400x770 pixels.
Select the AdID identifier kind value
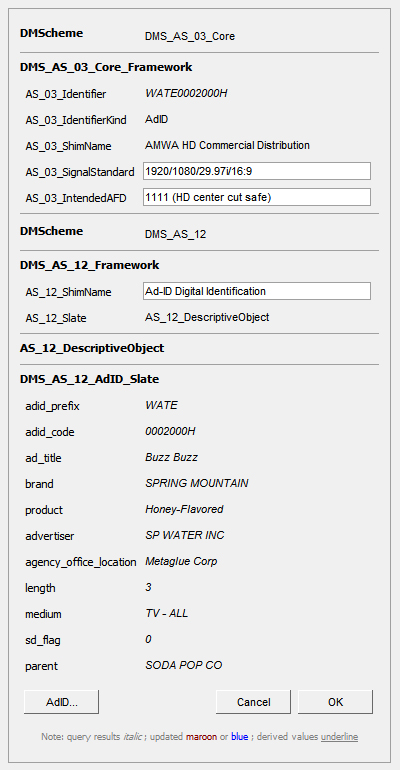click(157, 119)
